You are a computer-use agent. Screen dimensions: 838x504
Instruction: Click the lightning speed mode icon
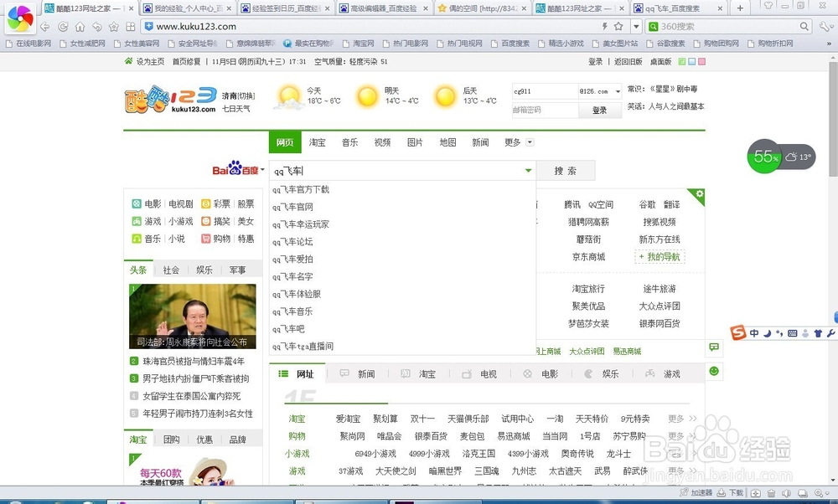604,26
